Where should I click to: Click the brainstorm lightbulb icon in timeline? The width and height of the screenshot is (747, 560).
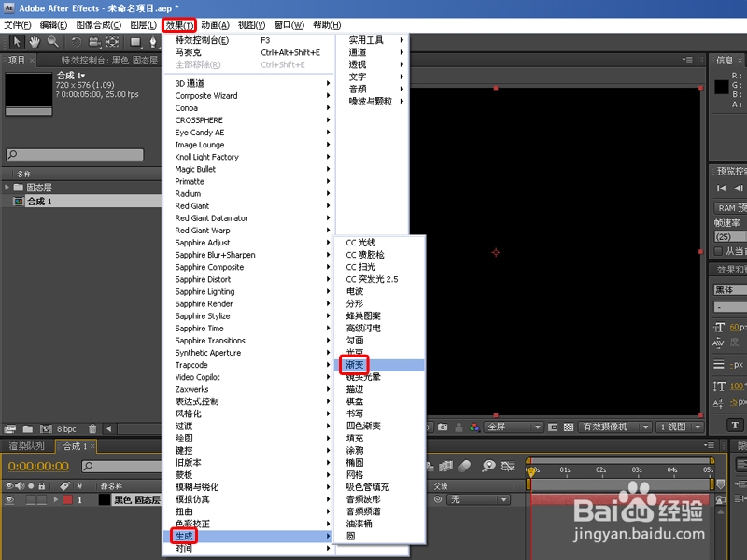coord(488,466)
